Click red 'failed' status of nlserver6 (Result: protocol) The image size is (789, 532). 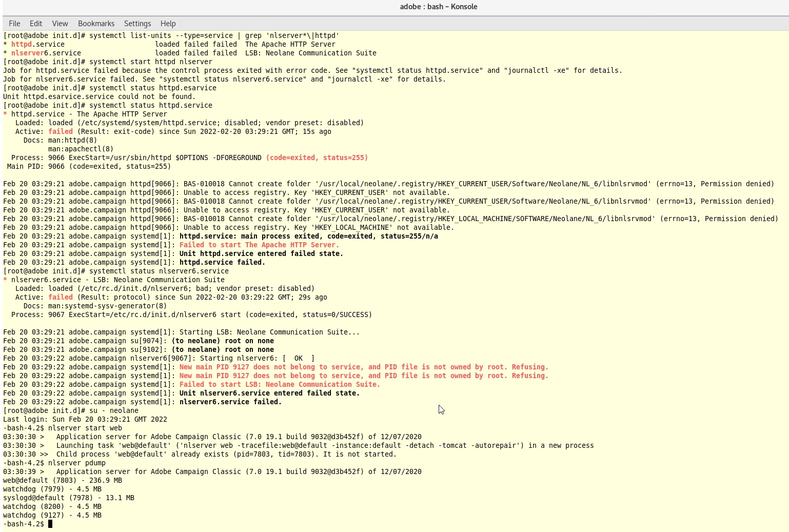[x=61, y=298]
